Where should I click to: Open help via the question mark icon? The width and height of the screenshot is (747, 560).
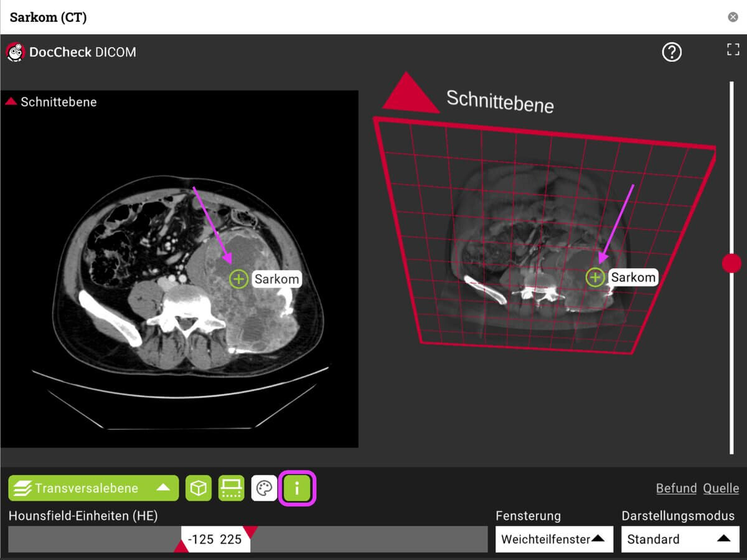(672, 52)
